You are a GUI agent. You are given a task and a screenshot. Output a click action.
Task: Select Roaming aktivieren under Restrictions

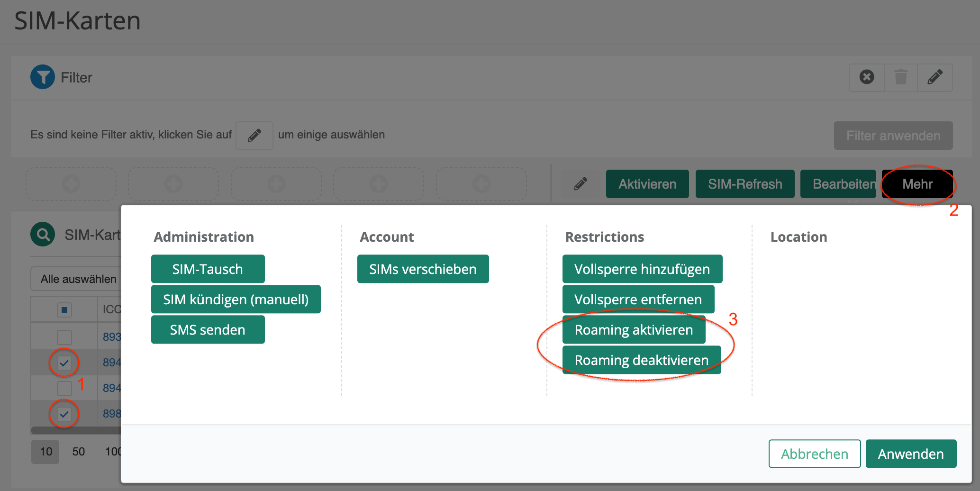tap(634, 330)
